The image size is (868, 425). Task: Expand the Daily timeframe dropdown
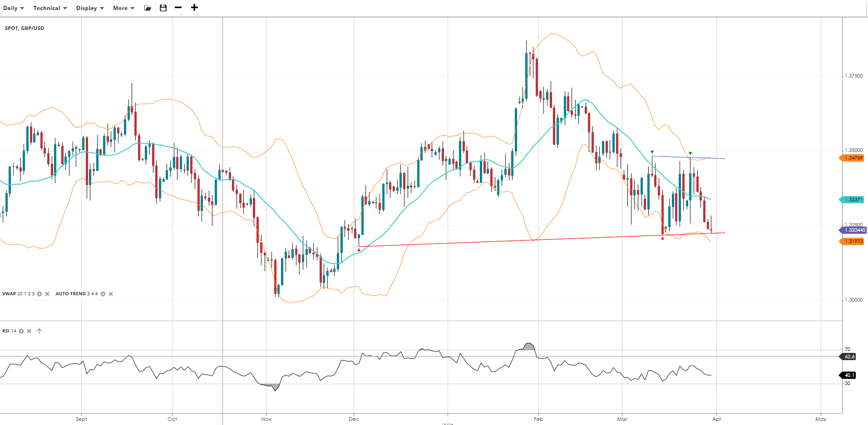pyautogui.click(x=14, y=8)
